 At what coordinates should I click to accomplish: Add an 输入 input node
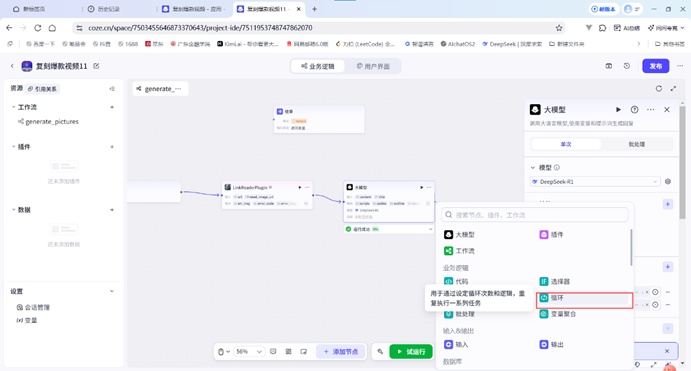tap(456, 345)
